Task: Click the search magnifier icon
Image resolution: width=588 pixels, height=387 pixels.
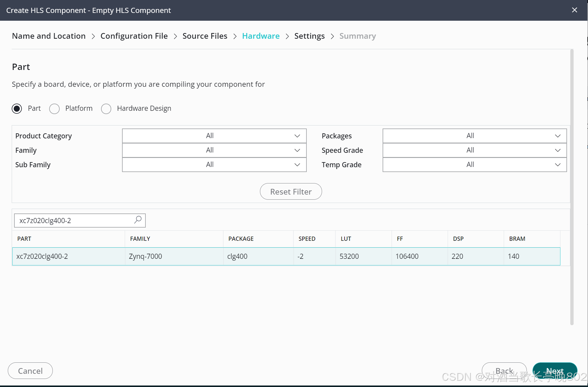Action: click(x=138, y=220)
